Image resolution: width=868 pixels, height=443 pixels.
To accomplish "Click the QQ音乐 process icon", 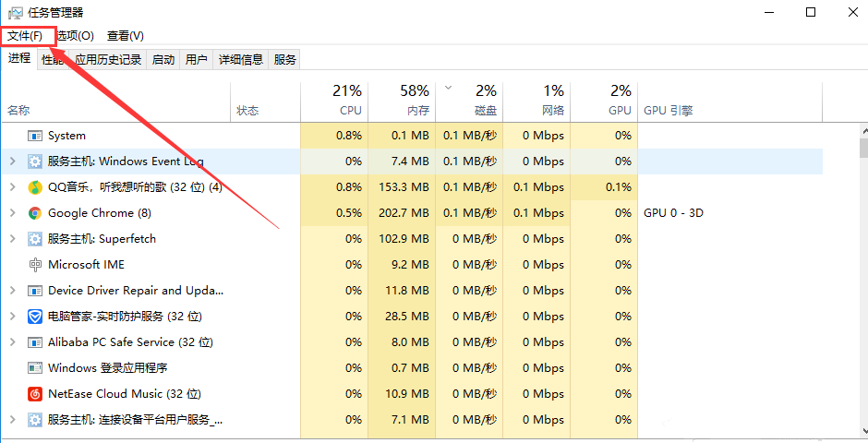I will (x=35, y=187).
